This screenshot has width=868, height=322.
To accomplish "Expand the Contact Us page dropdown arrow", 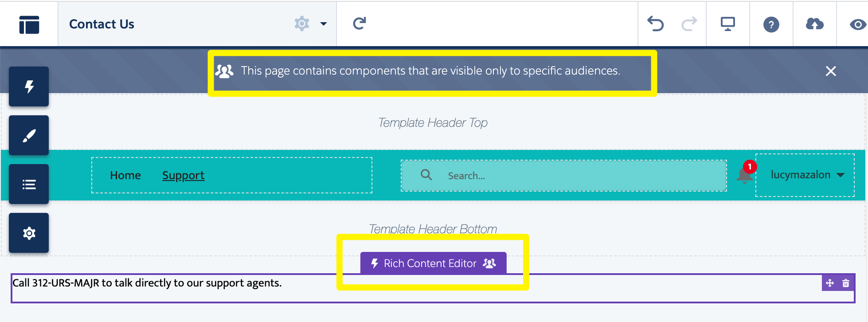I will [324, 24].
